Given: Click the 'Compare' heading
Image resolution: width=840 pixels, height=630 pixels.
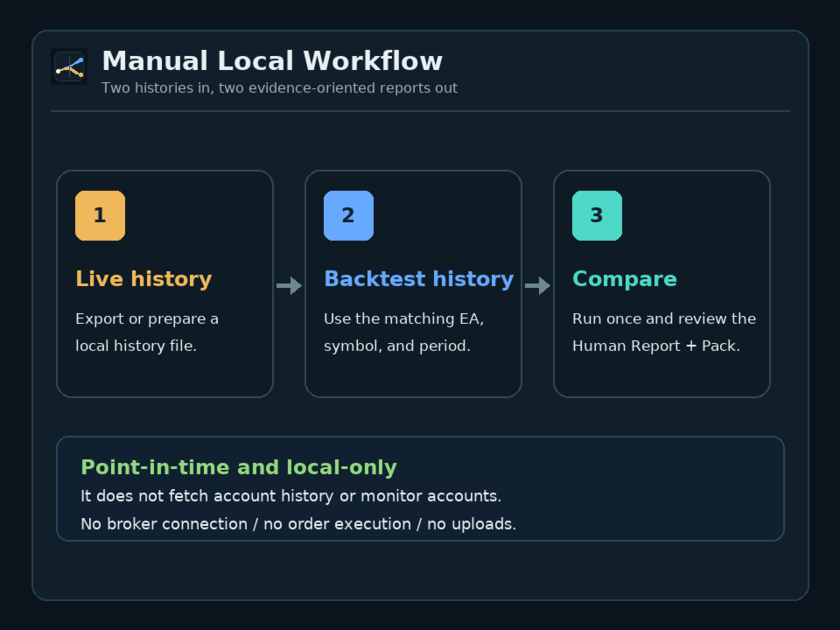Looking at the screenshot, I should point(625,279).
